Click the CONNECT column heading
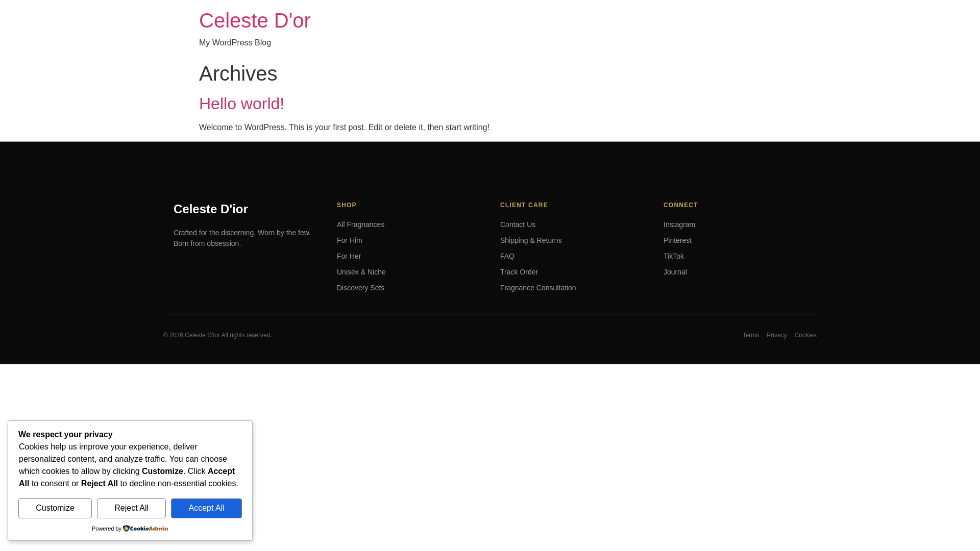980x551 pixels. tap(680, 205)
